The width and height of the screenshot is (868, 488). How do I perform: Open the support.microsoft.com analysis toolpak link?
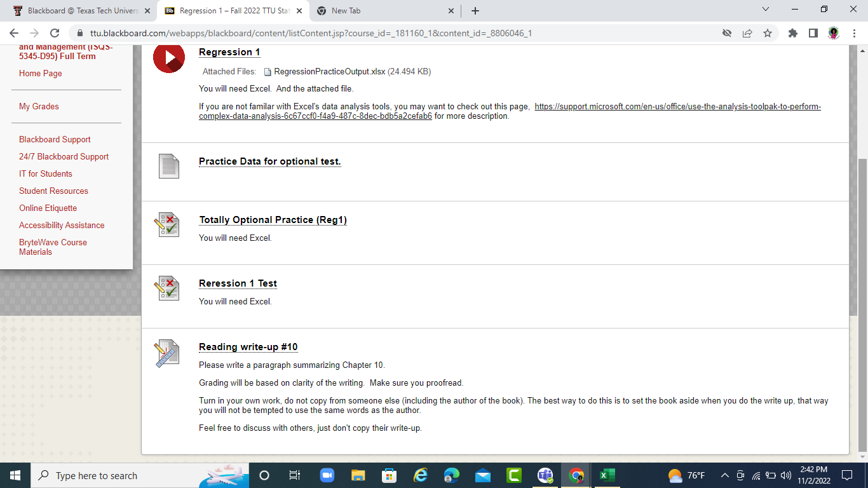pyautogui.click(x=510, y=111)
